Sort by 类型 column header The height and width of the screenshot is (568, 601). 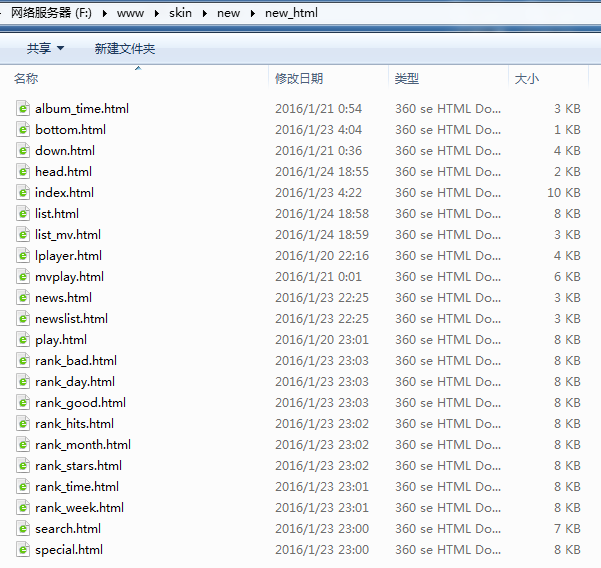(407, 79)
